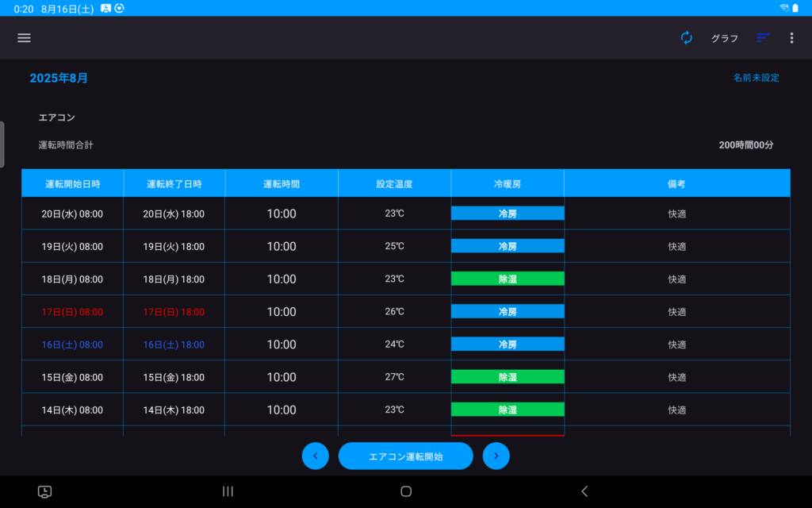The height and width of the screenshot is (508, 812).
Task: Open the three-dot overflow menu
Action: click(791, 38)
